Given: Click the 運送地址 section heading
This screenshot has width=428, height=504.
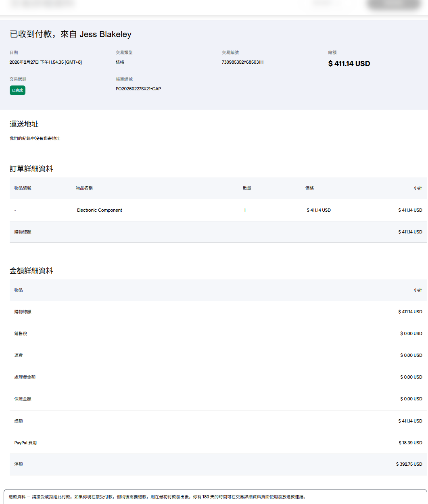Looking at the screenshot, I should [24, 124].
